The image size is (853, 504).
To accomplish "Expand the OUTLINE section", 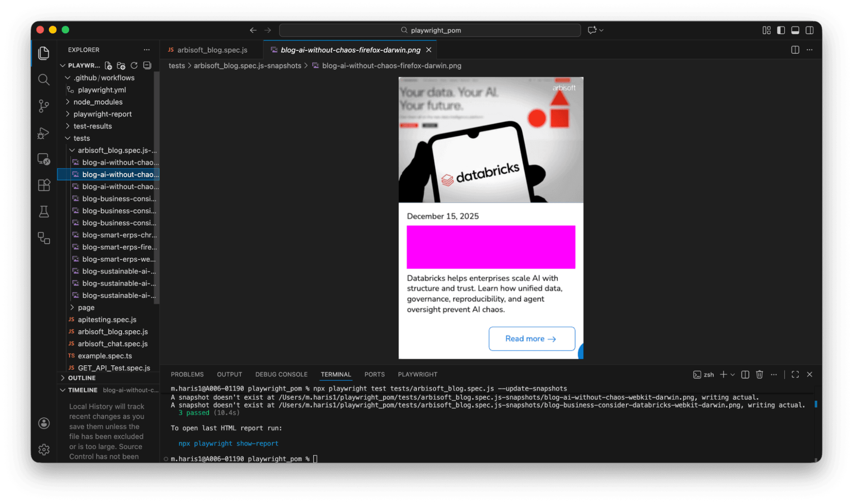I will (x=82, y=378).
